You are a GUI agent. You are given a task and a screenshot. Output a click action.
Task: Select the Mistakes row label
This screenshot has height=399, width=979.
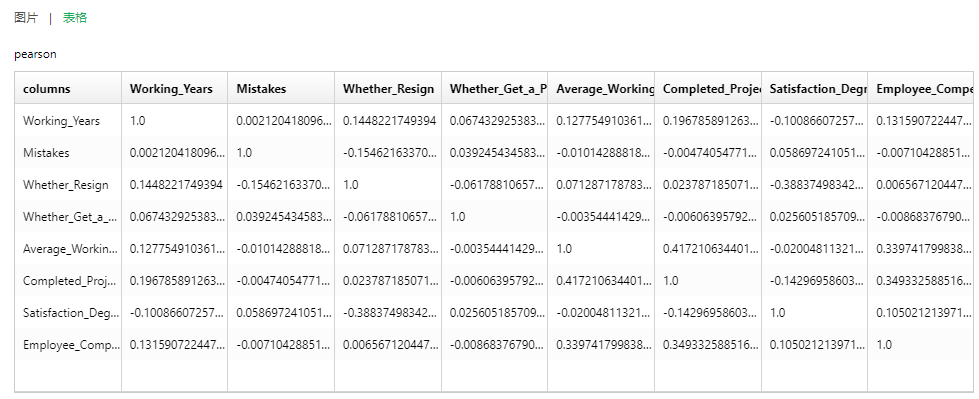coord(46,152)
